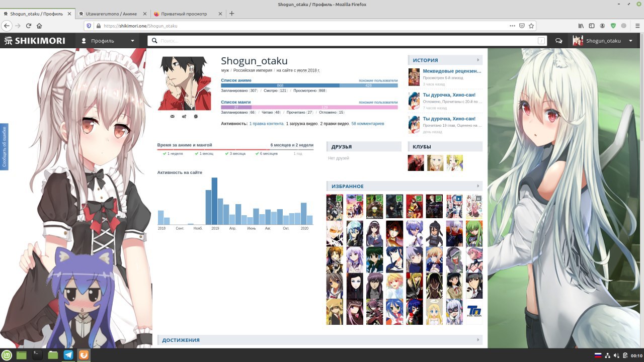Open Читаю (48) manga filter
The height and width of the screenshot is (362, 644).
click(x=271, y=113)
